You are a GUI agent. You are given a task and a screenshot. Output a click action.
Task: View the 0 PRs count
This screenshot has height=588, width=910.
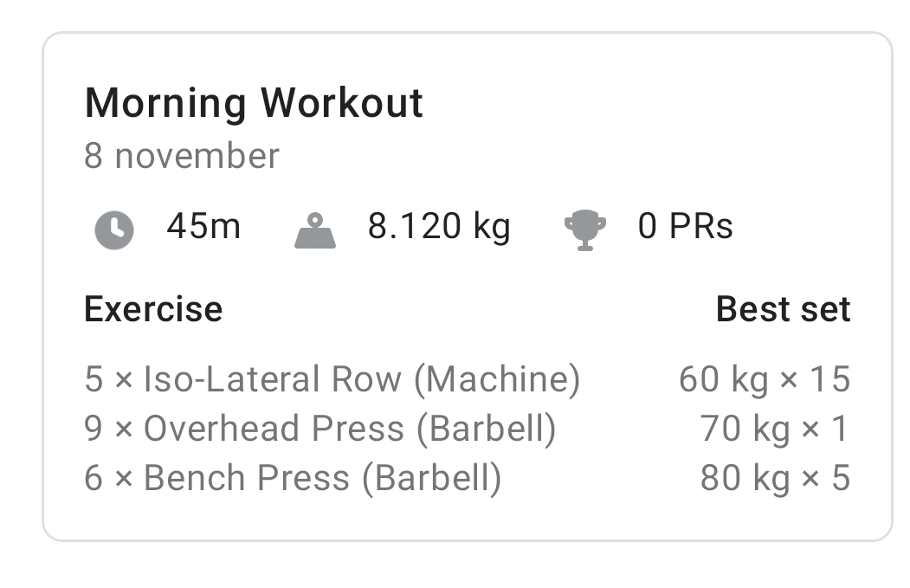pyautogui.click(x=685, y=227)
